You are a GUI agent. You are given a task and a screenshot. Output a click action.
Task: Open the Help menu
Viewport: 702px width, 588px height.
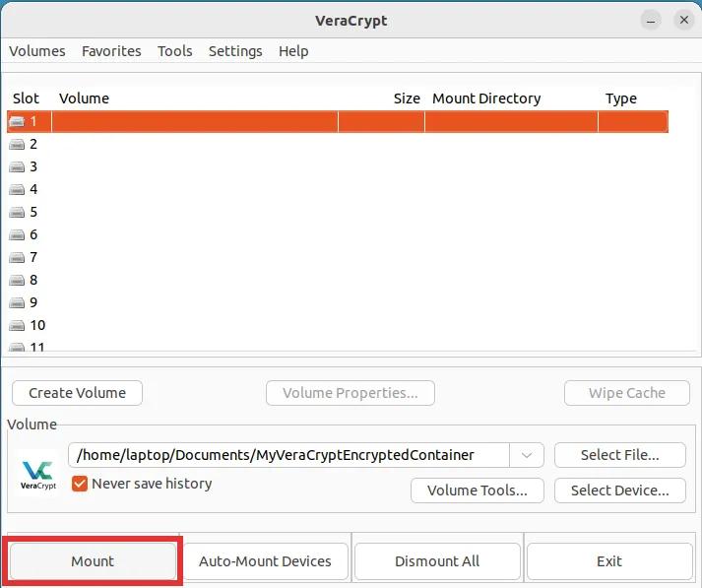293,51
